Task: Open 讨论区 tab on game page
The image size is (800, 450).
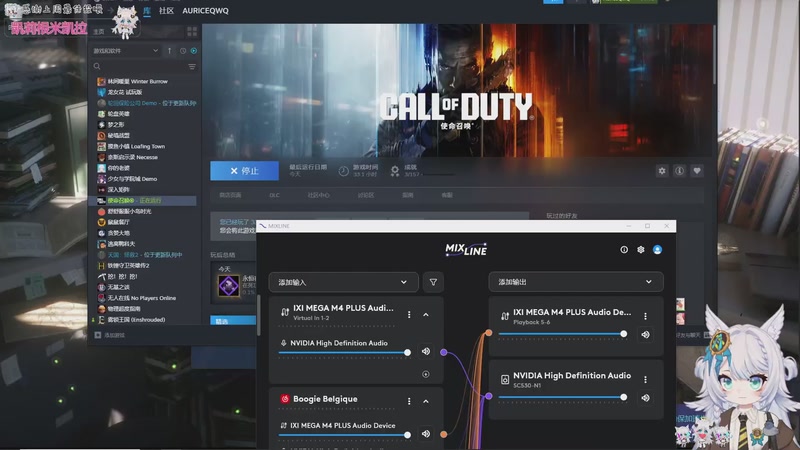Action: [366, 195]
